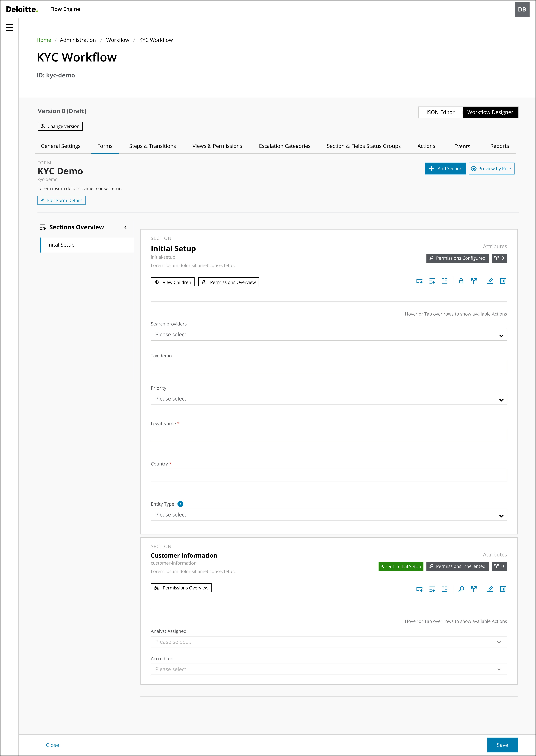Viewport: 536px width, 756px height.
Task: Click the Home breadcrumb link
Action: 44,40
